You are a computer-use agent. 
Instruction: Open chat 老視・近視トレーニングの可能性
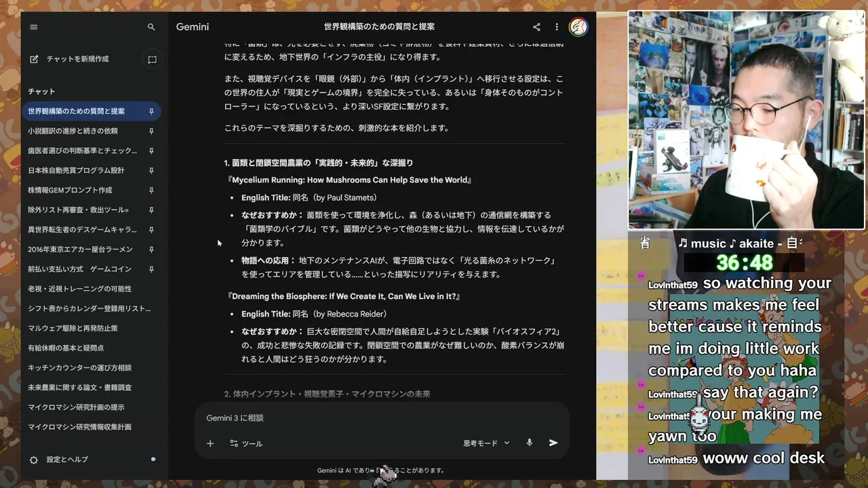(91, 289)
